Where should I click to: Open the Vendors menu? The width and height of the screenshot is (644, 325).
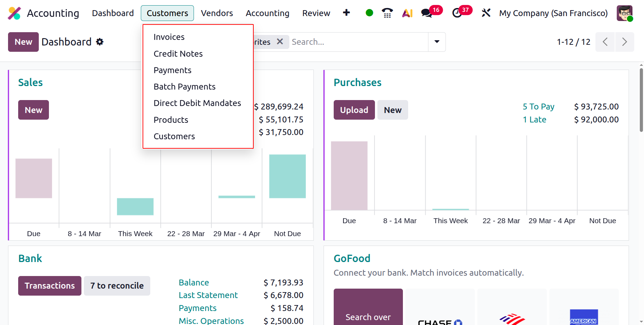click(x=217, y=13)
